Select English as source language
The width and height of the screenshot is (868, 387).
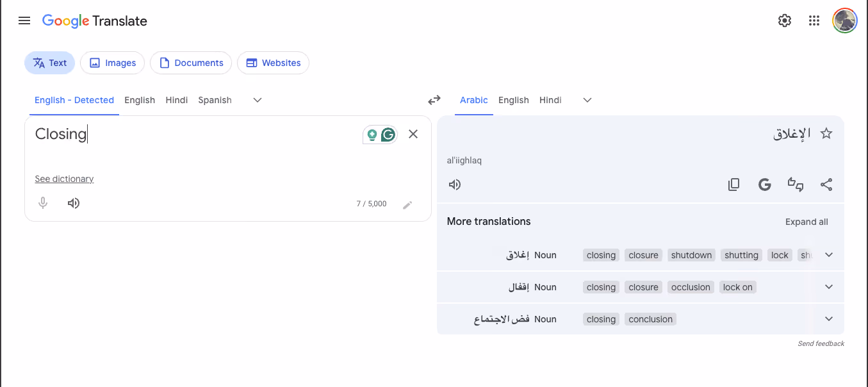140,100
